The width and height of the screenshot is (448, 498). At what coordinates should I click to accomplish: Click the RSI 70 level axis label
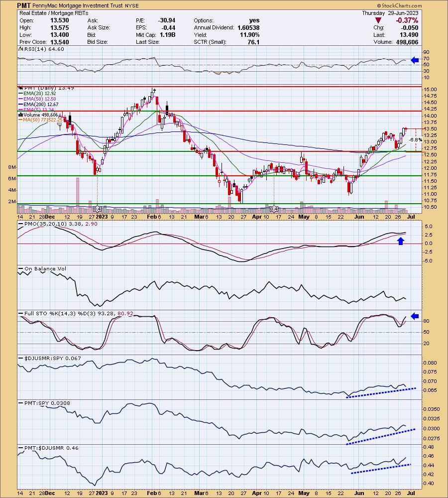click(427, 59)
